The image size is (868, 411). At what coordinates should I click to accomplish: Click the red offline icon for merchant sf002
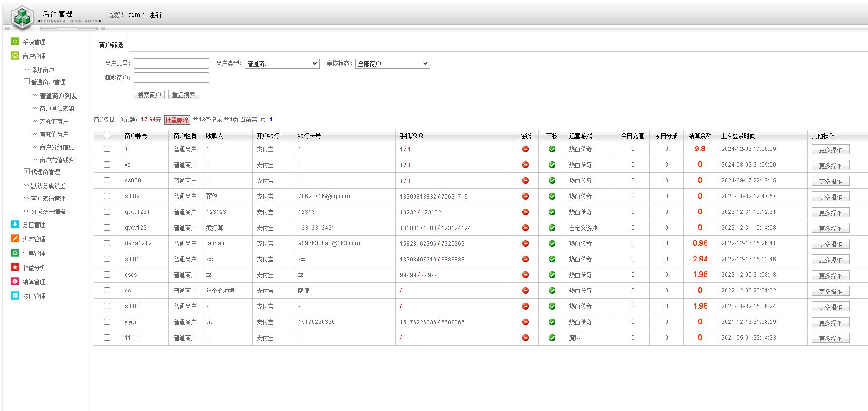coord(525,196)
